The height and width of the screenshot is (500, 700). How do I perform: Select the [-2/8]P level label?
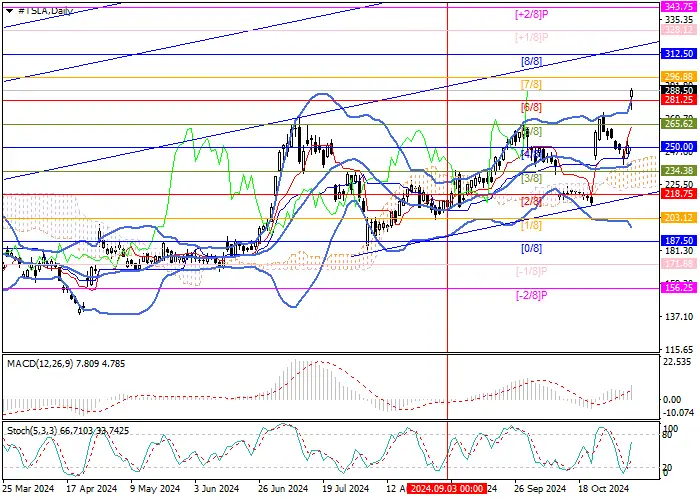click(531, 296)
